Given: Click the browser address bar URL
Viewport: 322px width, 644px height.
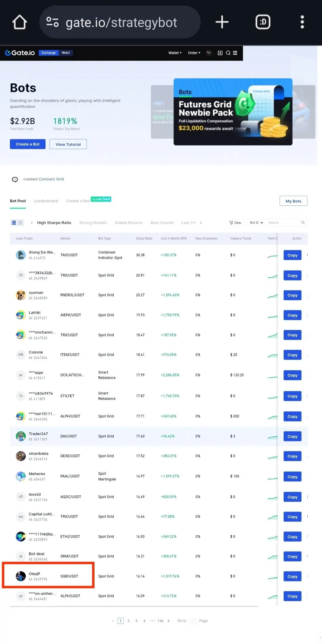Looking at the screenshot, I should click(121, 22).
